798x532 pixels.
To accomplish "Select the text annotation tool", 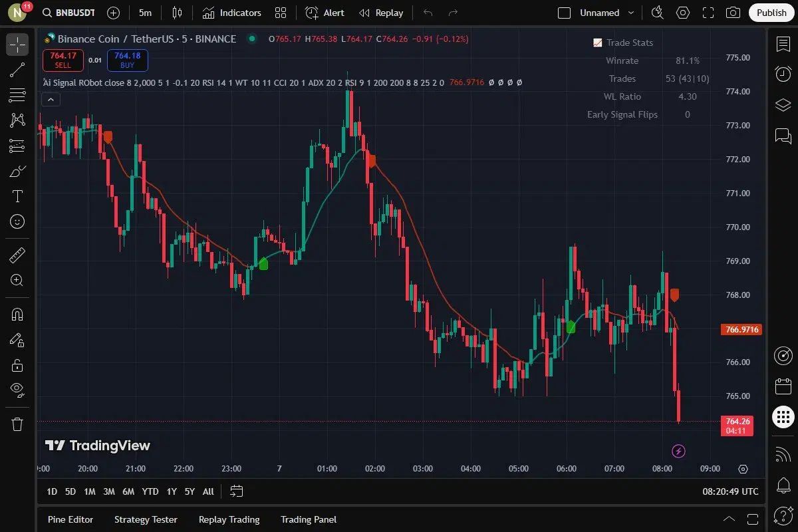I will tap(17, 196).
